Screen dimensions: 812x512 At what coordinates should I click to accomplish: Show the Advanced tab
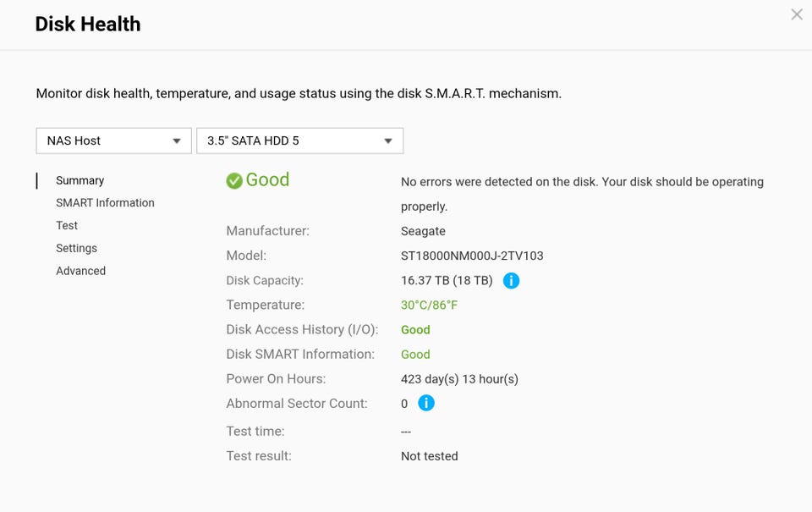[80, 271]
